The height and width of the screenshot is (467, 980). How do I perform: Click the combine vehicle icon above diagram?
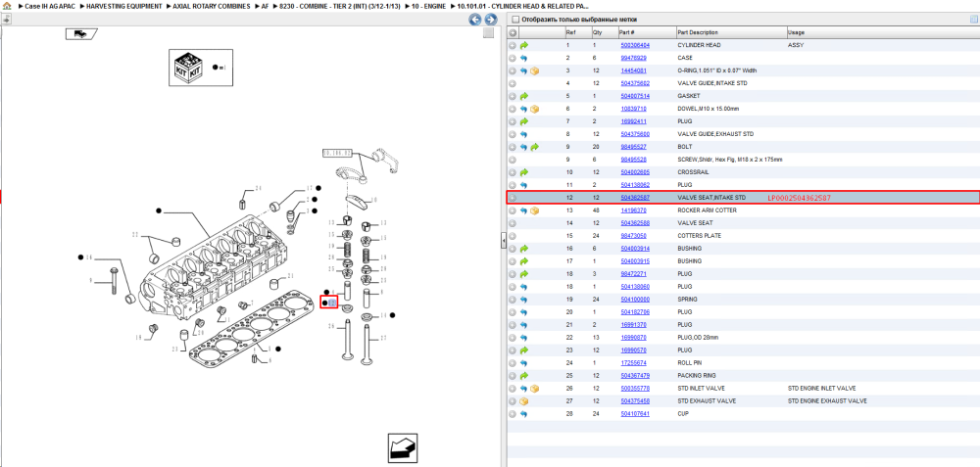pyautogui.click(x=81, y=33)
